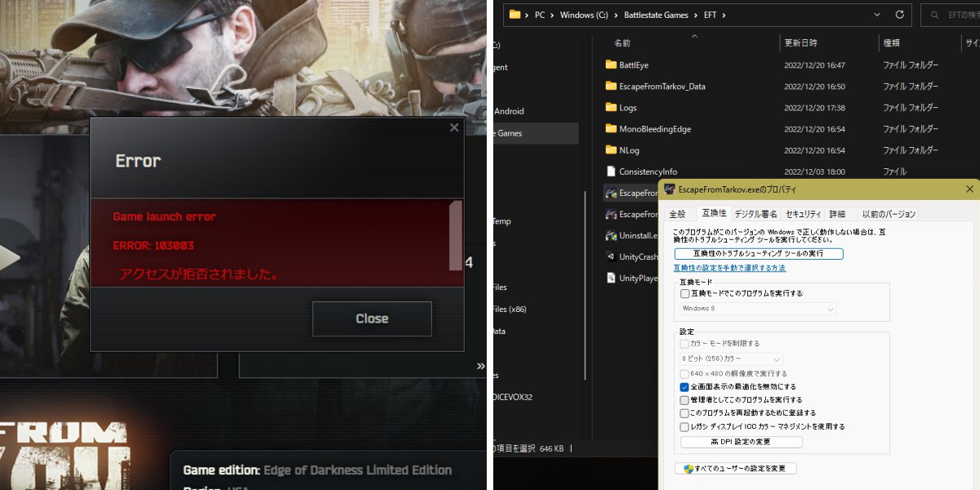The height and width of the screenshot is (490, 980).
Task: Expand the chevron after EFT in address bar
Action: (724, 15)
